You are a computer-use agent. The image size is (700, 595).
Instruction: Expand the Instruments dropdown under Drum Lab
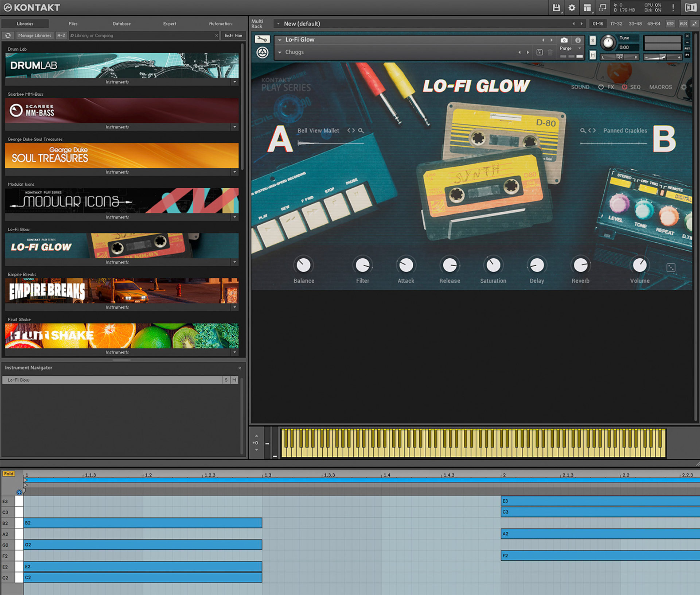235,82
